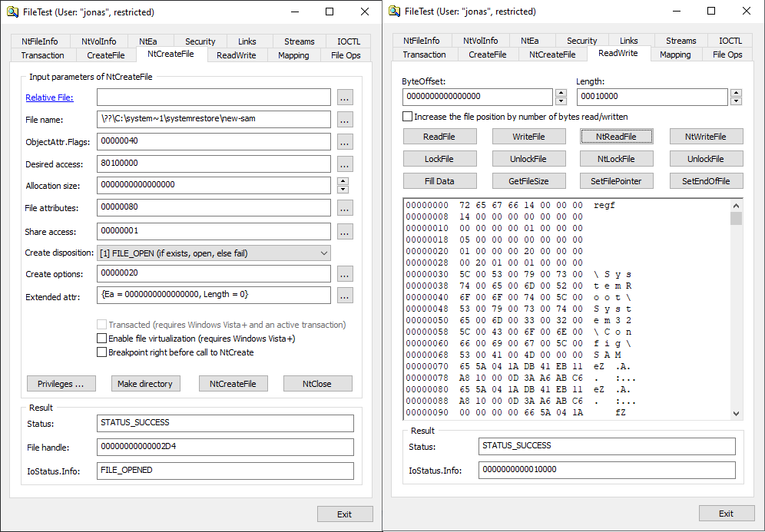Click FileTest app icon in left window title bar
This screenshot has height=532, width=765.
coord(13,12)
